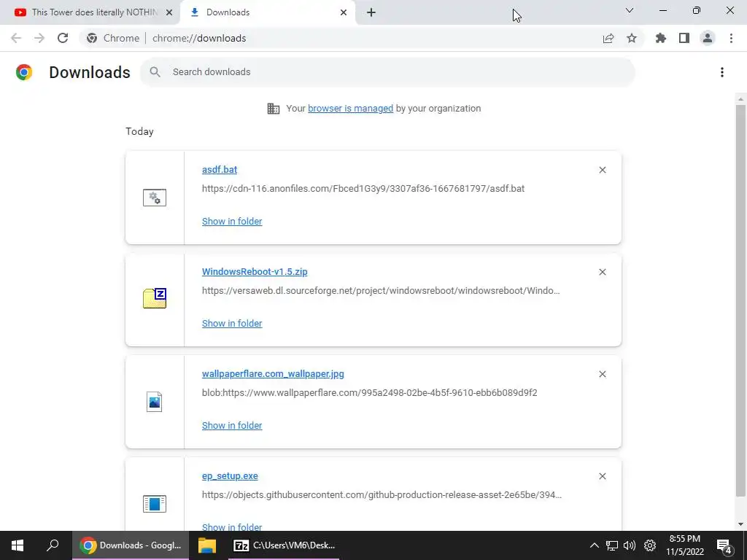This screenshot has height=560, width=747.
Task: Click the WindowsReboot zip archive icon
Action: click(155, 298)
